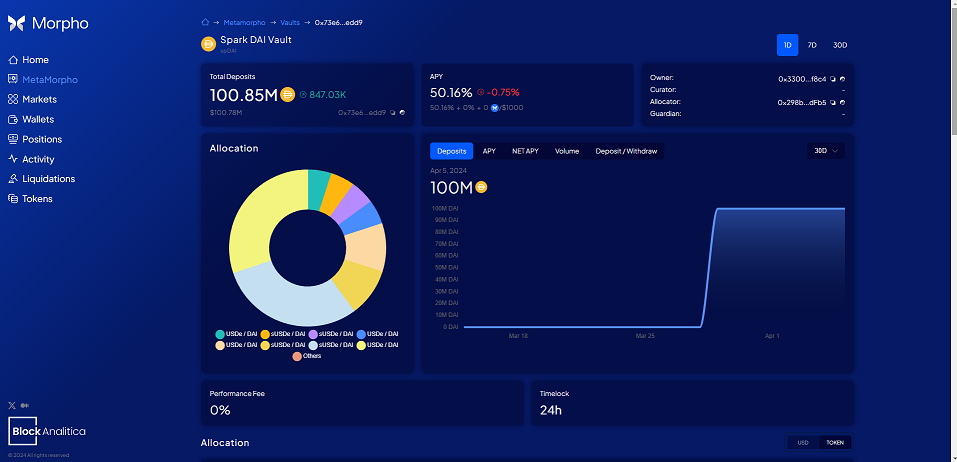The width and height of the screenshot is (957, 462).
Task: Select the 30D time range at top right
Action: click(x=840, y=45)
